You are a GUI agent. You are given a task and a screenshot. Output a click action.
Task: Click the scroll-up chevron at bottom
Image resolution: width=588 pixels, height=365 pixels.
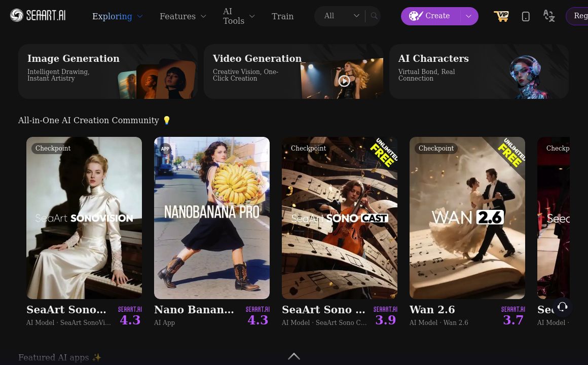click(x=294, y=356)
